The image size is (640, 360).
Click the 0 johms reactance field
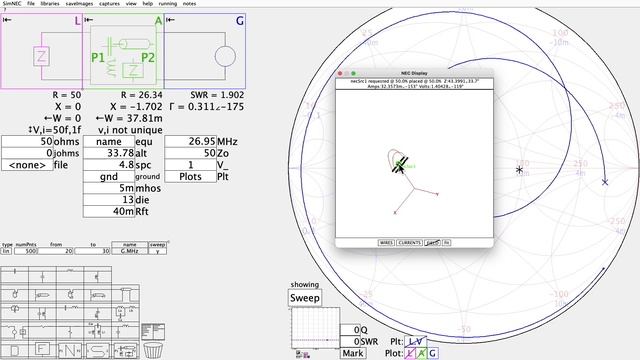tap(27, 153)
